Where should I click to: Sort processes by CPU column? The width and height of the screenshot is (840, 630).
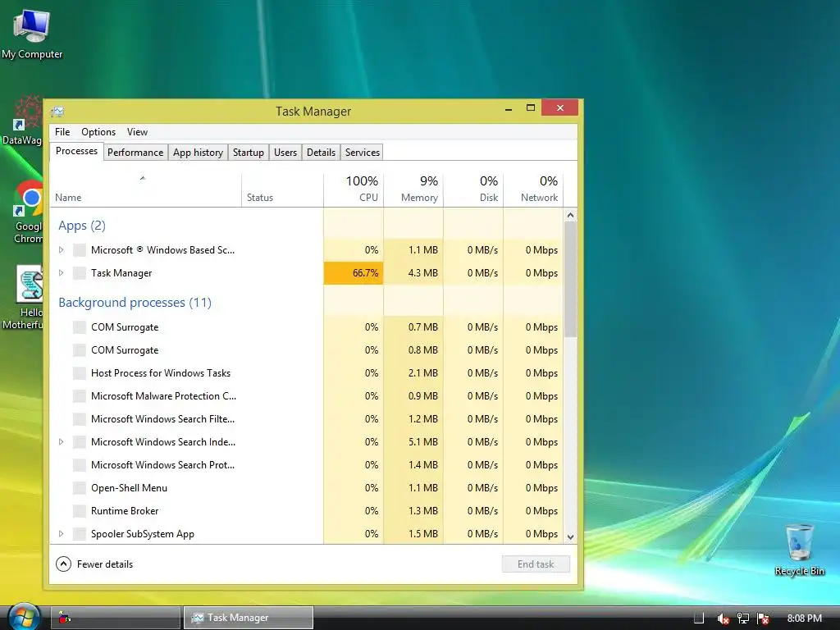[354, 190]
